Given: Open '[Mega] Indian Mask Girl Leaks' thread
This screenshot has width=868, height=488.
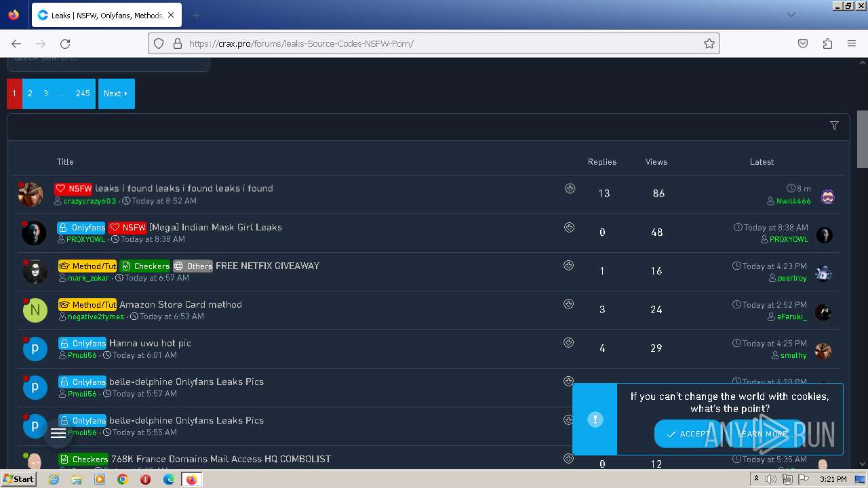Looking at the screenshot, I should click(216, 227).
